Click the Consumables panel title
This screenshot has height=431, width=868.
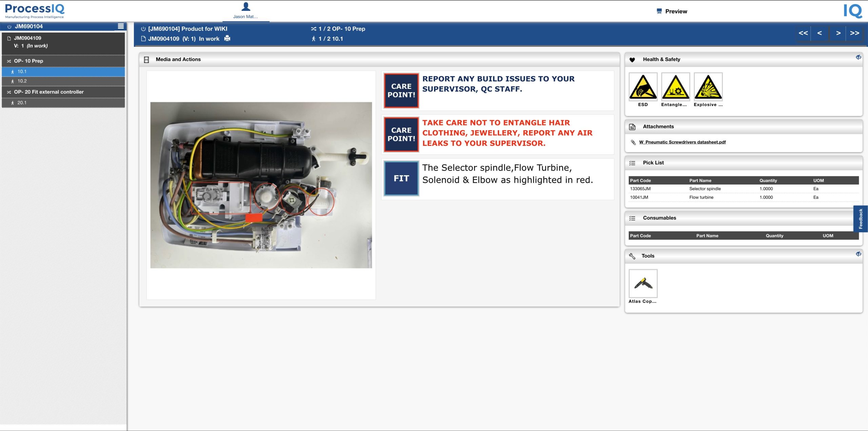coord(659,218)
